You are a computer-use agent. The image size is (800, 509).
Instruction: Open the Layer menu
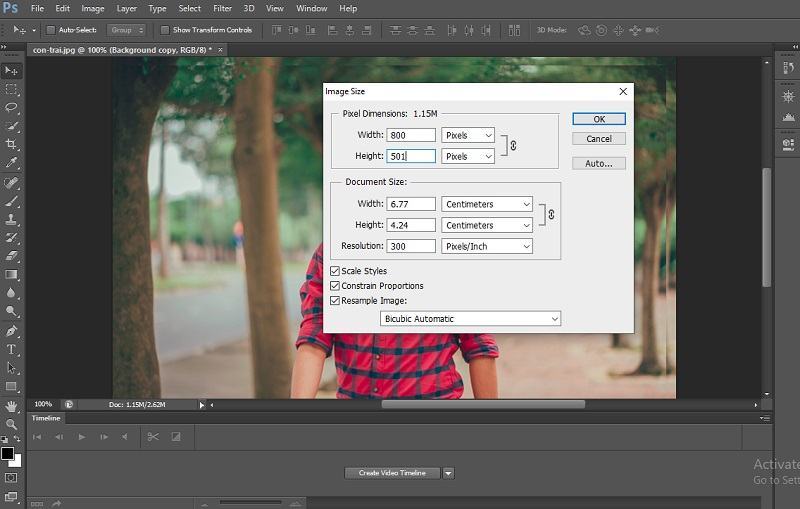(127, 8)
